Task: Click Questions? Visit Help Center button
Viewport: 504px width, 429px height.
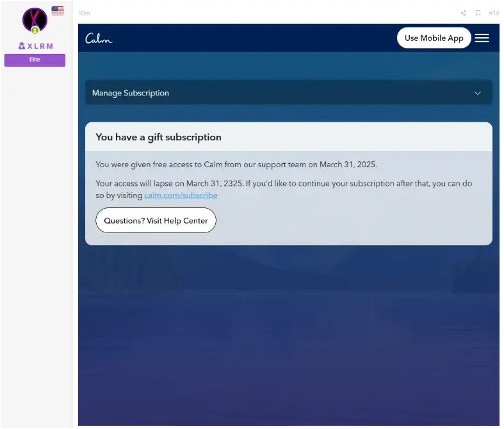Action: 156,220
